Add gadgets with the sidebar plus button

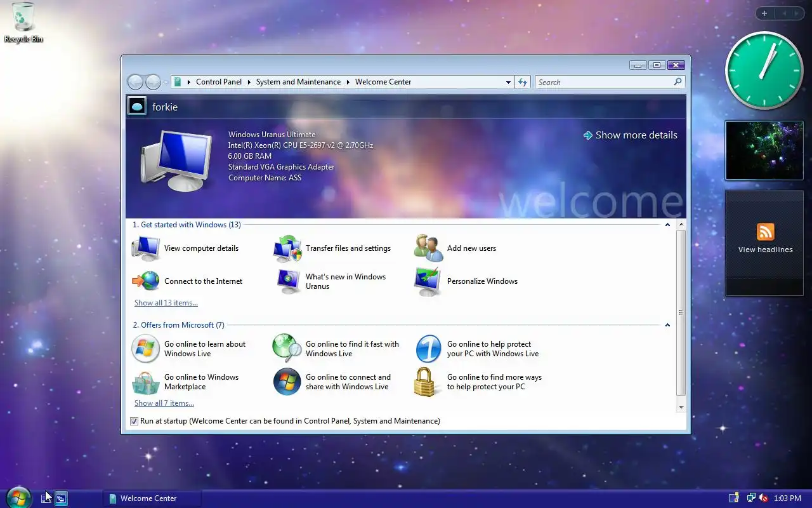point(764,13)
